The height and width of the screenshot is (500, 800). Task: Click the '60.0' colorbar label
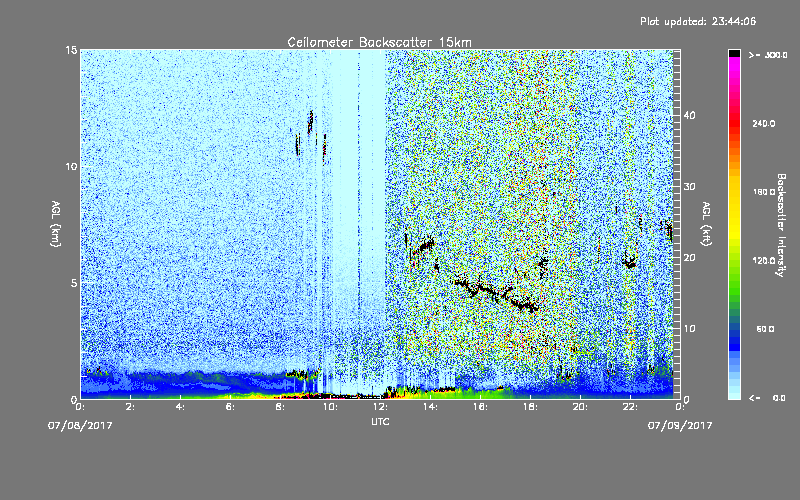tap(765, 330)
